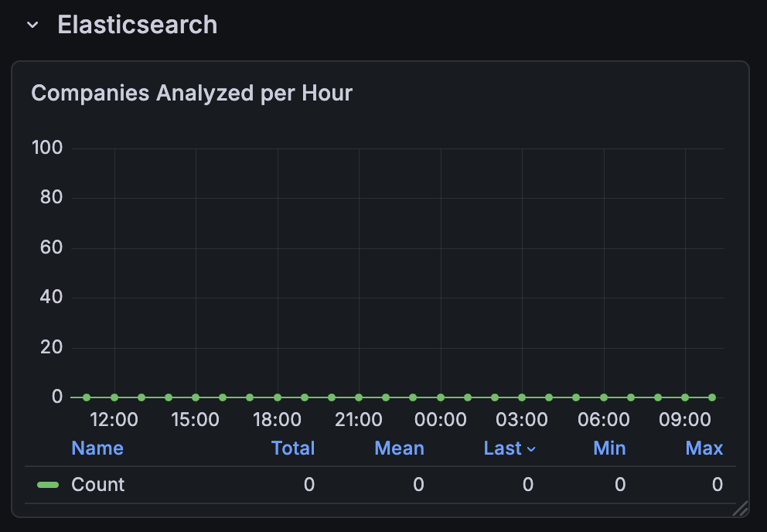Toggle the Count series in legend

98,485
